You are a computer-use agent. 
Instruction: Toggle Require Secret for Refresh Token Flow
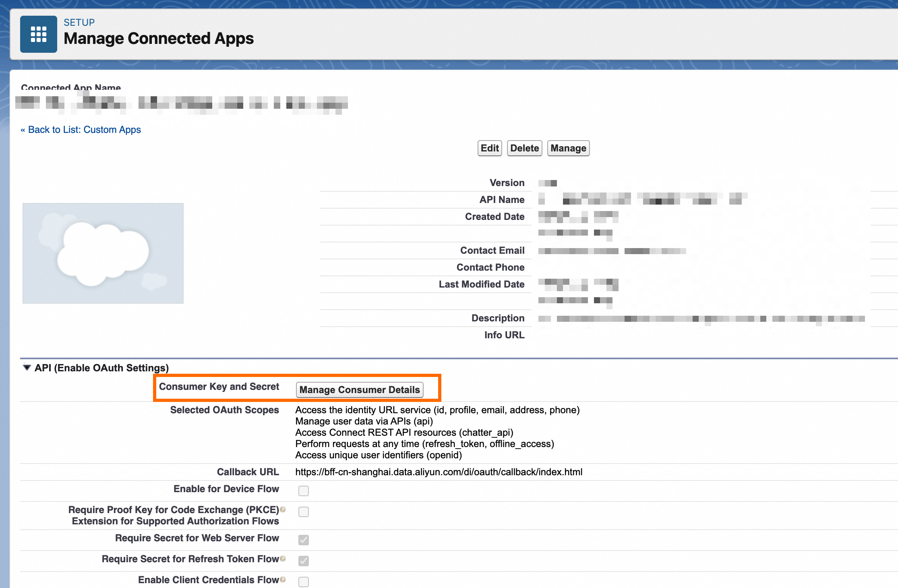304,561
